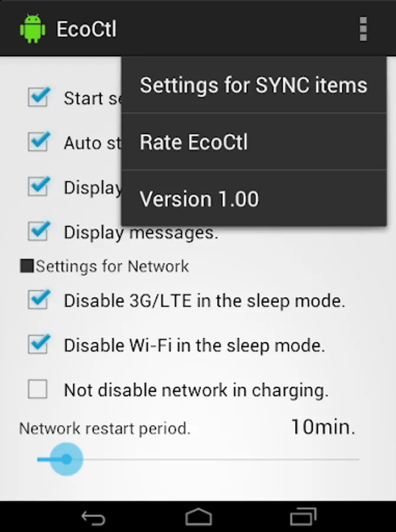Viewport: 396px width, 532px height.
Task: Uncheck Disable Wi-Fi in the sleep mode
Action: 38,345
